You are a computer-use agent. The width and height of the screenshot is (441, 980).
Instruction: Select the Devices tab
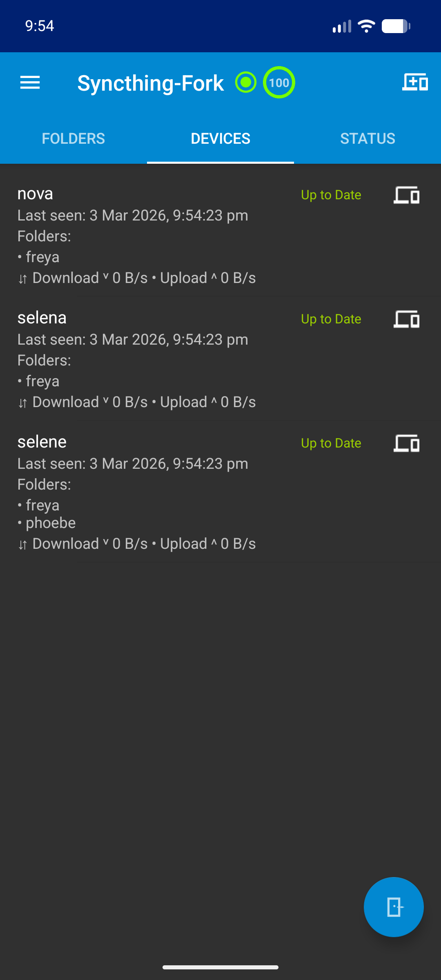[220, 139]
